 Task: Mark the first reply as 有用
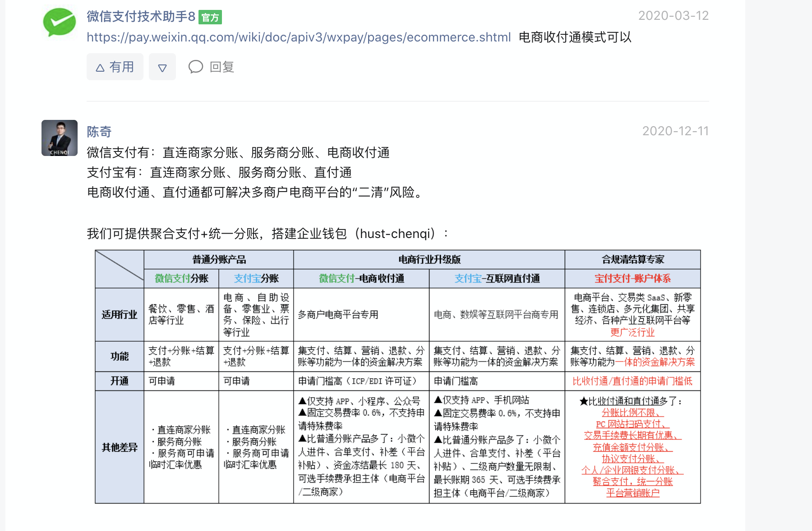115,67
